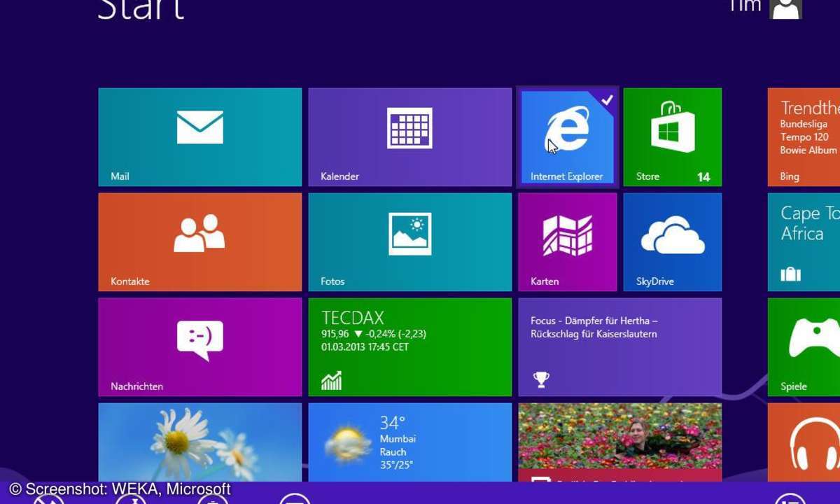This screenshot has width=840, height=504.
Task: Open the TECDAX finance tile
Action: pyautogui.click(x=410, y=347)
